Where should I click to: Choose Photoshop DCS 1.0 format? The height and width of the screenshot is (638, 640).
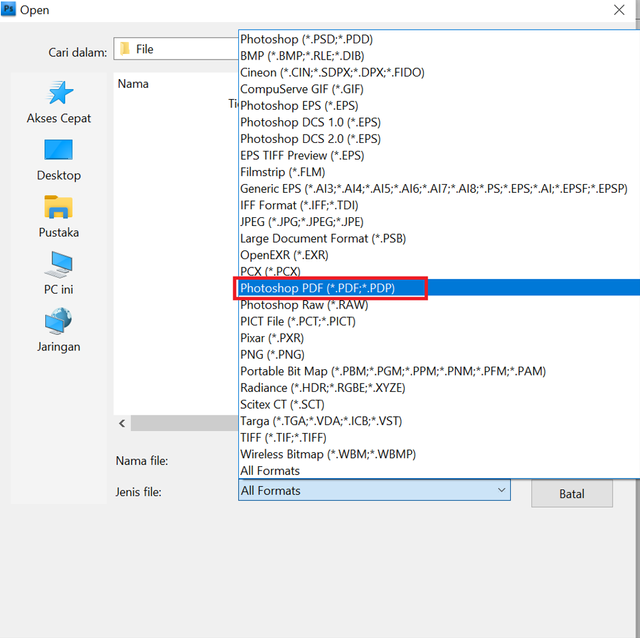(439, 122)
